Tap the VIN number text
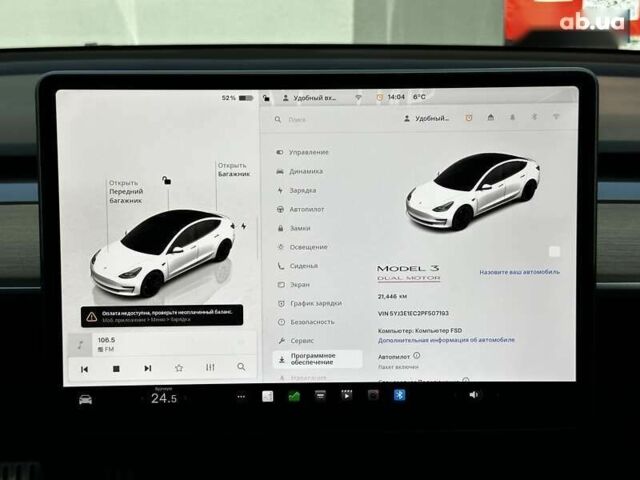This screenshot has height=480, width=640. (413, 313)
